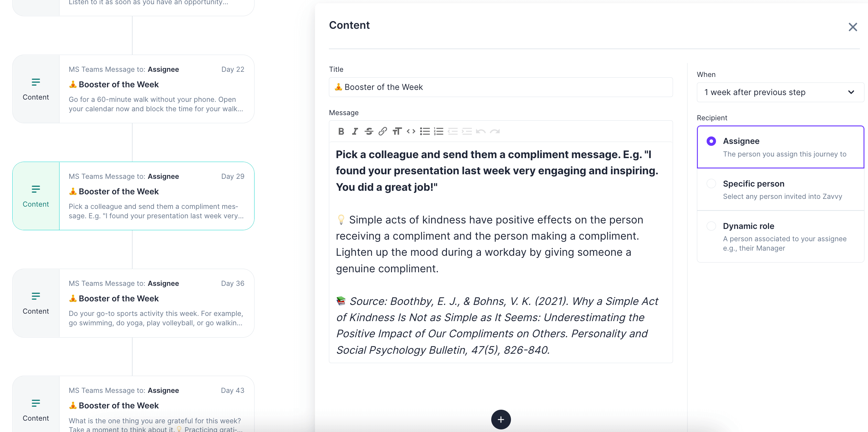Close the Content panel

(x=852, y=27)
